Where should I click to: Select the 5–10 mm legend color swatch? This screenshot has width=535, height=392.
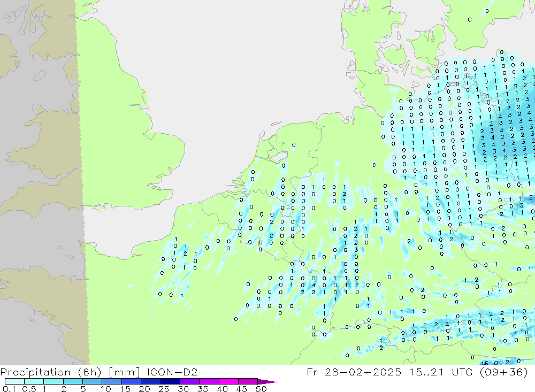pyautogui.click(x=93, y=381)
